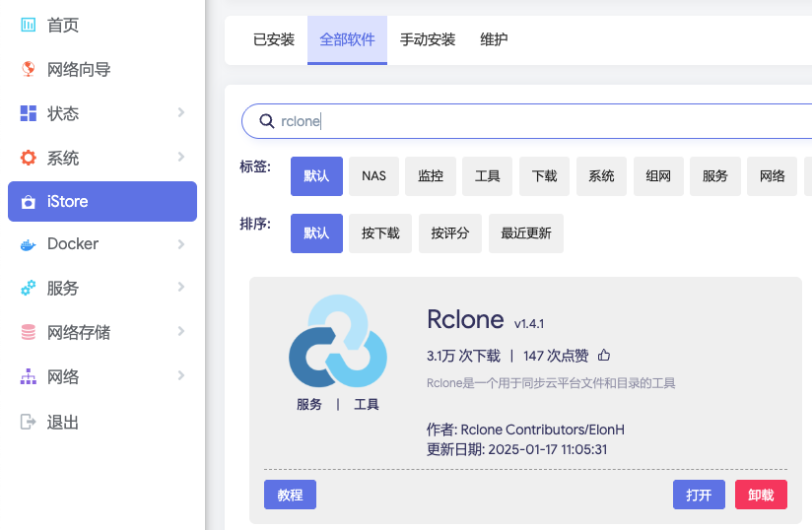Expand the 服务 sidebar submenu arrow

(x=181, y=288)
